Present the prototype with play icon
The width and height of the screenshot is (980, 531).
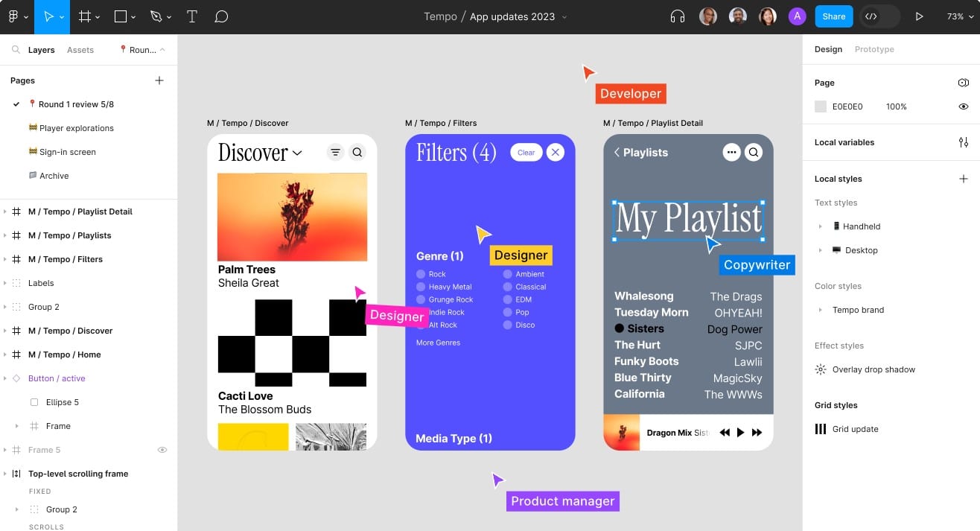[920, 16]
